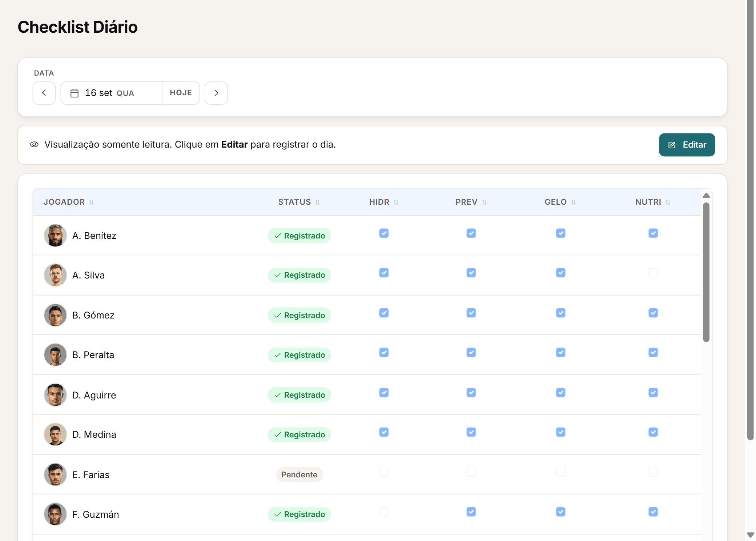
Task: Click the table scrollbar up arrow
Action: coord(706,196)
